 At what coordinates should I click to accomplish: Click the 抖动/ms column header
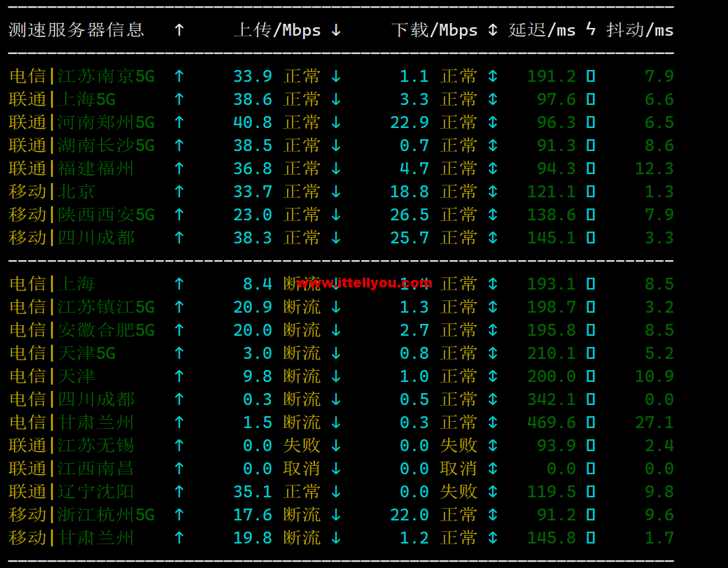click(x=640, y=30)
